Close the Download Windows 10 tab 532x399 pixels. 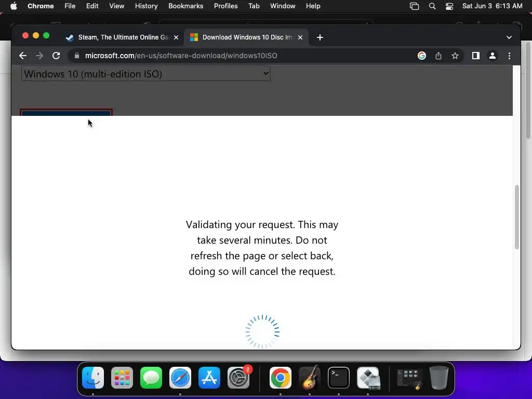click(300, 37)
